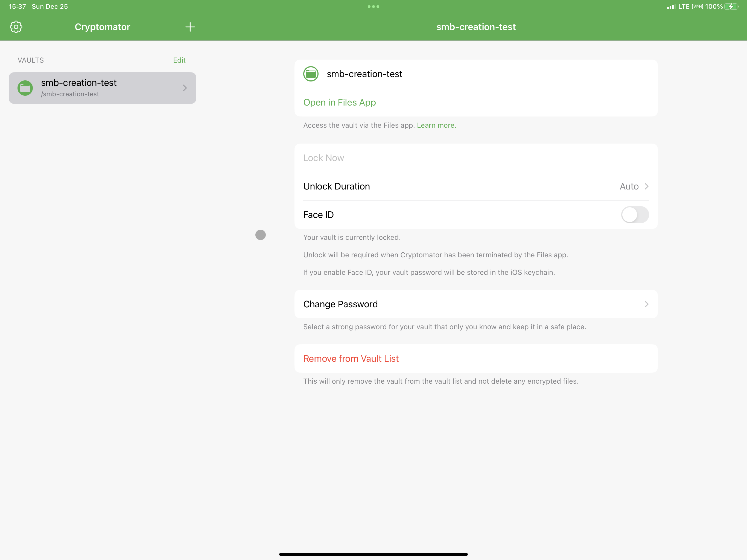The height and width of the screenshot is (560, 747).
Task: Tap the bottom home indicator bar
Action: click(373, 554)
